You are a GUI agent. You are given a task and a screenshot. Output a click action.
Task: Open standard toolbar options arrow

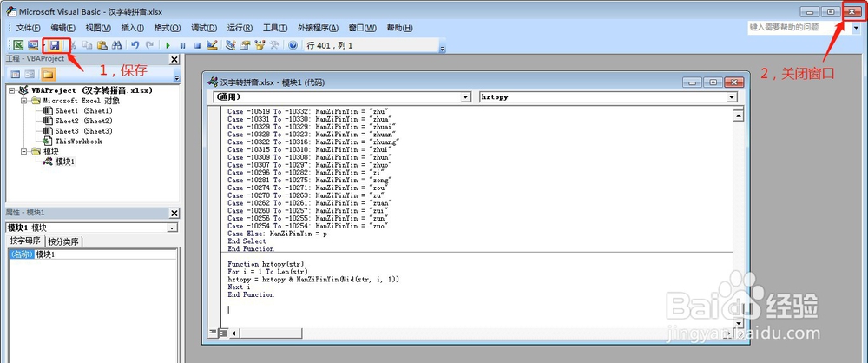(x=443, y=49)
